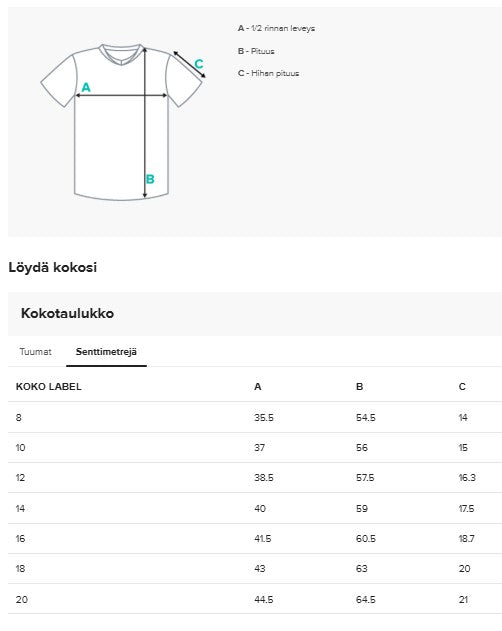Click the KOKO LABEL column header
This screenshot has height=631, width=502.
pos(49,386)
